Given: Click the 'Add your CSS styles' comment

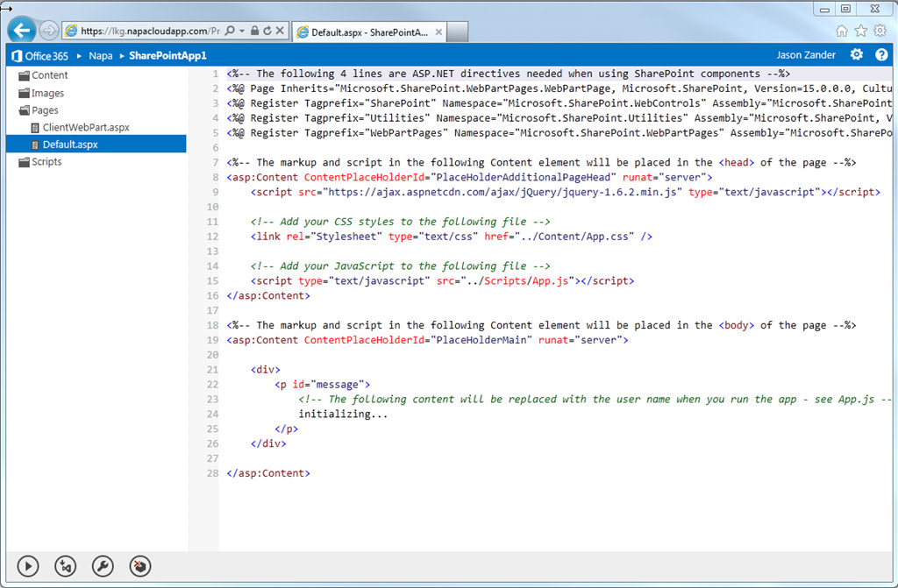Looking at the screenshot, I should [x=400, y=222].
